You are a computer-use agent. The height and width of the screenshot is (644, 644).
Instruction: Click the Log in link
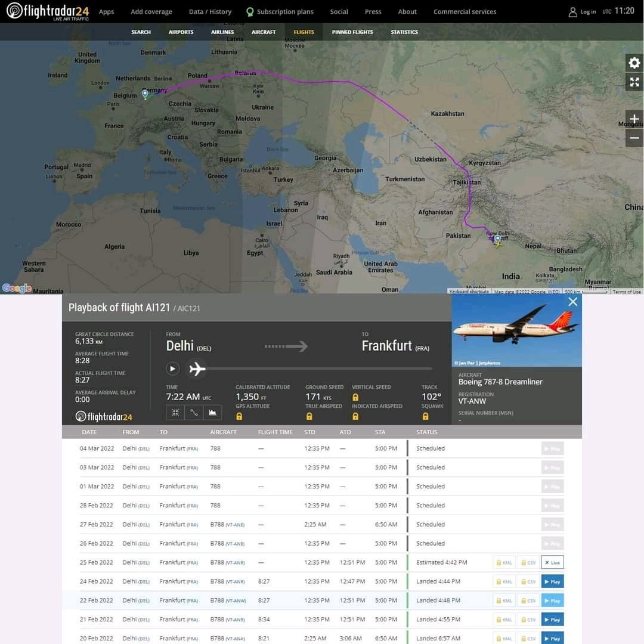[x=582, y=12]
